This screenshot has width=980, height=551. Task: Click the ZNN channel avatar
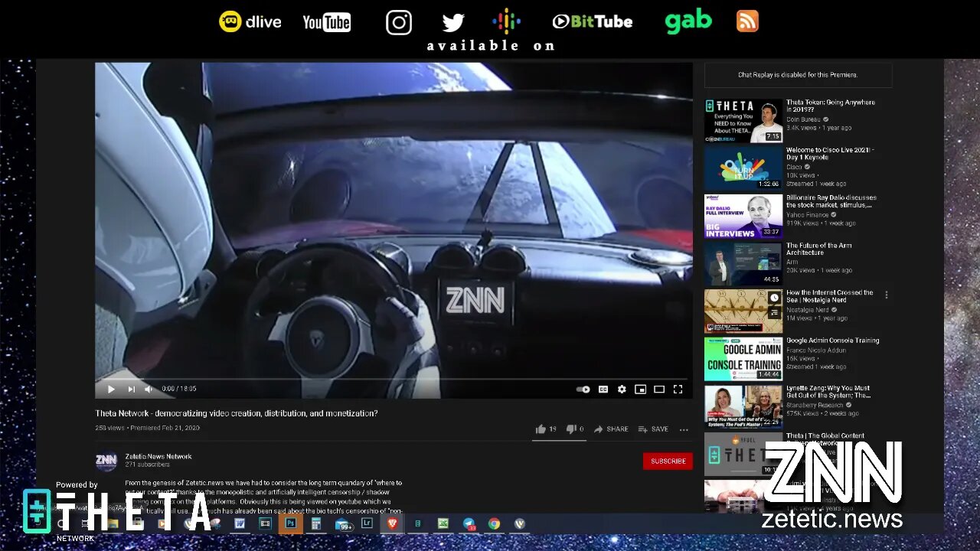click(106, 461)
